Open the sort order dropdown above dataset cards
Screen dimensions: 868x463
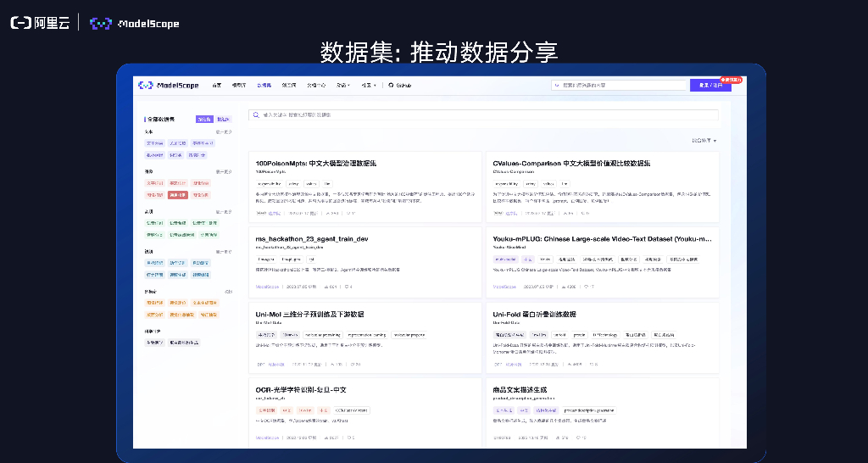click(704, 141)
